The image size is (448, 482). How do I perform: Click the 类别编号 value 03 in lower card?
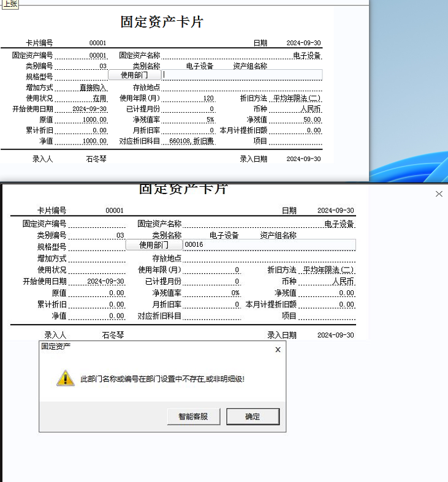coord(120,235)
